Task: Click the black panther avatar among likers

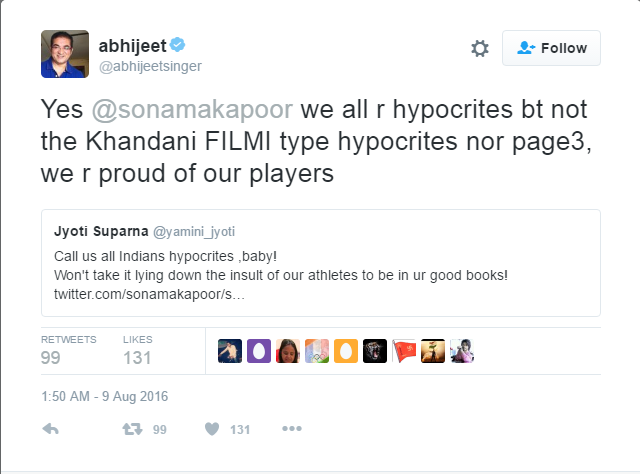Action: pyautogui.click(x=375, y=351)
